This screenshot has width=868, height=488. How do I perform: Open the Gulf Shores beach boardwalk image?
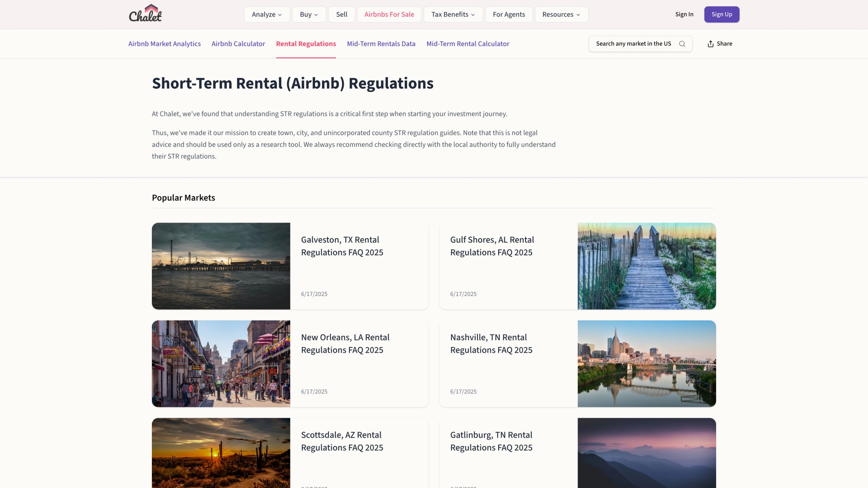[647, 266]
